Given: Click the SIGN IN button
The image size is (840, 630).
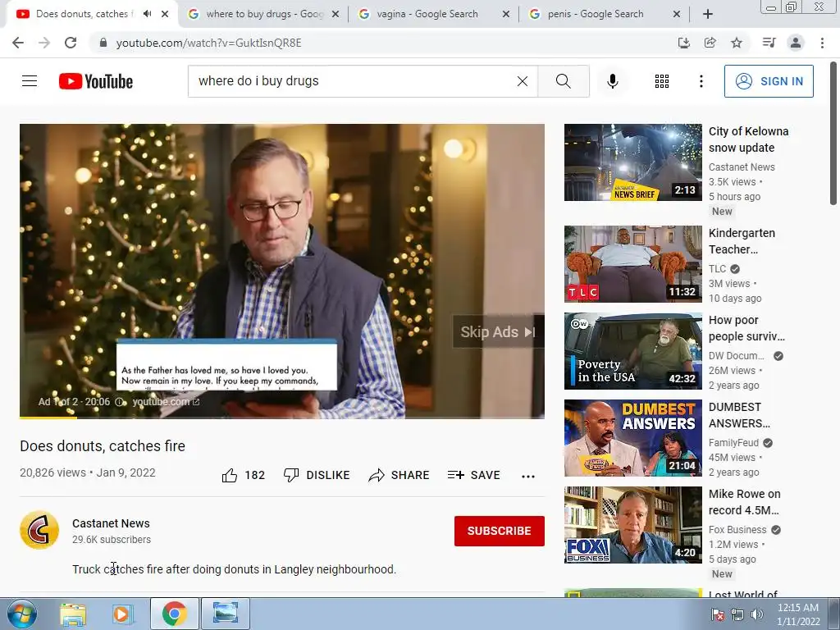Looking at the screenshot, I should point(769,81).
